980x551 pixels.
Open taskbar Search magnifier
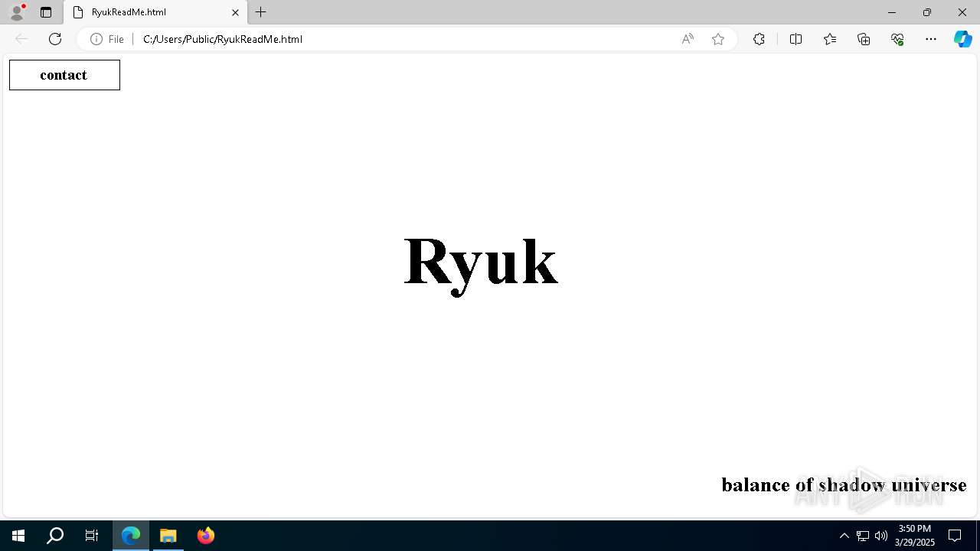pos(55,536)
